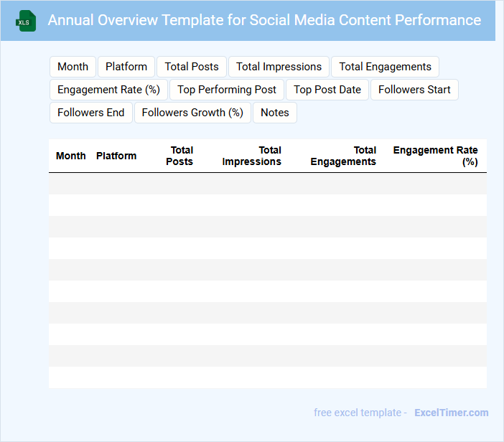Image resolution: width=504 pixels, height=442 pixels.
Task: Select the Top Post Date tag
Action: (x=327, y=90)
